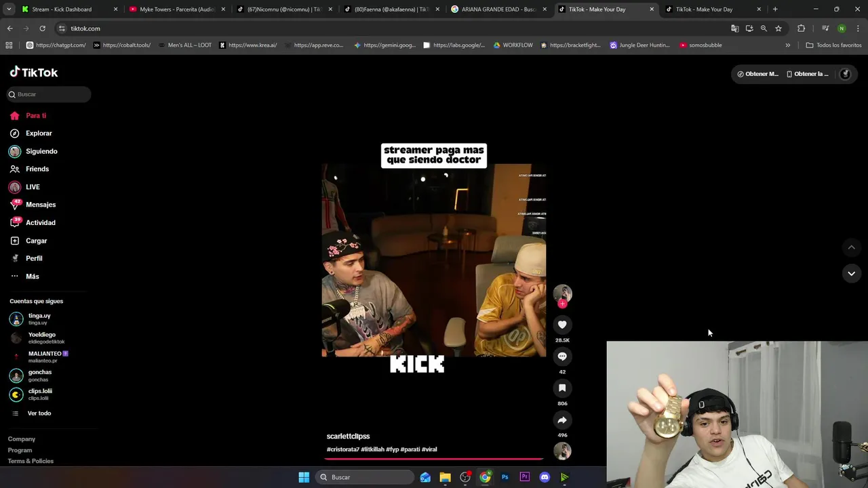Open the followed account MALIANTEO
The height and width of the screenshot is (488, 868).
point(47,357)
